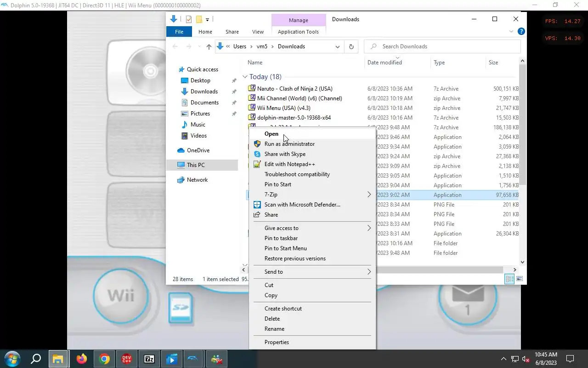
Task: Click Troubleshoot compatibility
Action: [x=312, y=174]
